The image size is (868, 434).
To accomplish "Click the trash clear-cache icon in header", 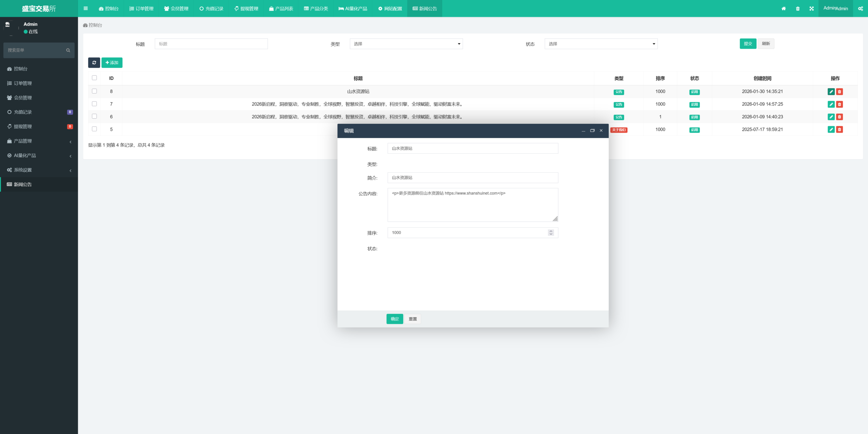I will click(x=798, y=8).
